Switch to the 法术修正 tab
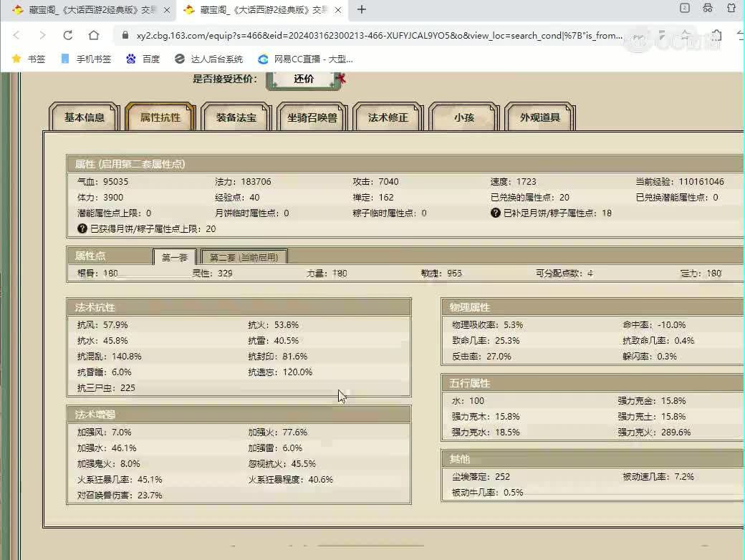This screenshot has height=560, width=745. click(x=388, y=117)
